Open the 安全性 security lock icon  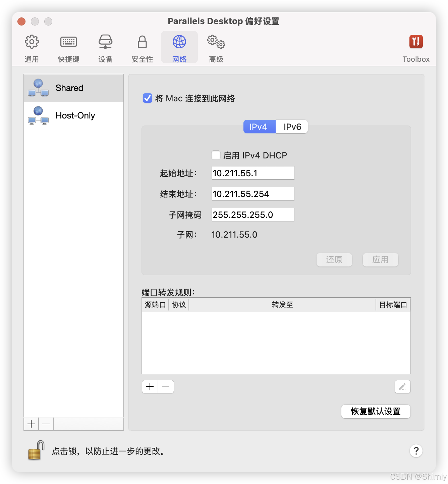[x=142, y=42]
